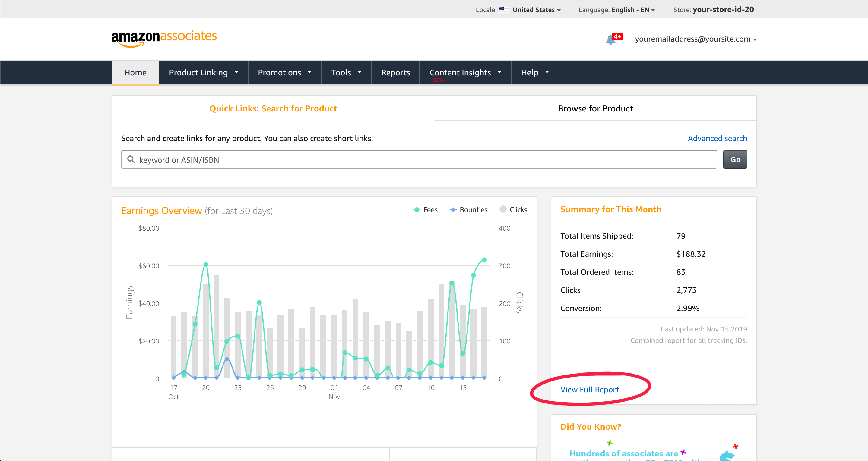Open the Locale United States dropdown
The image size is (868, 461).
(537, 10)
